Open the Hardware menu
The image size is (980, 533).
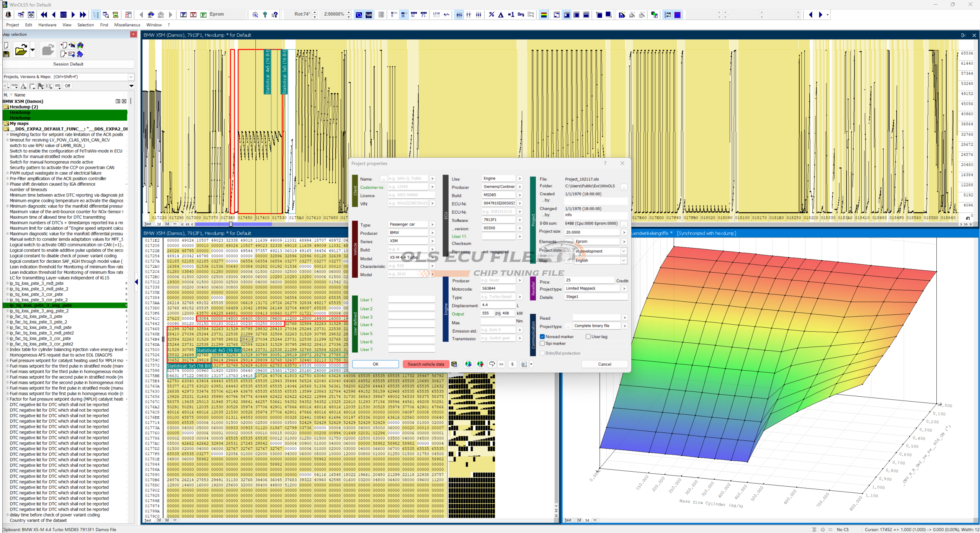[x=47, y=25]
